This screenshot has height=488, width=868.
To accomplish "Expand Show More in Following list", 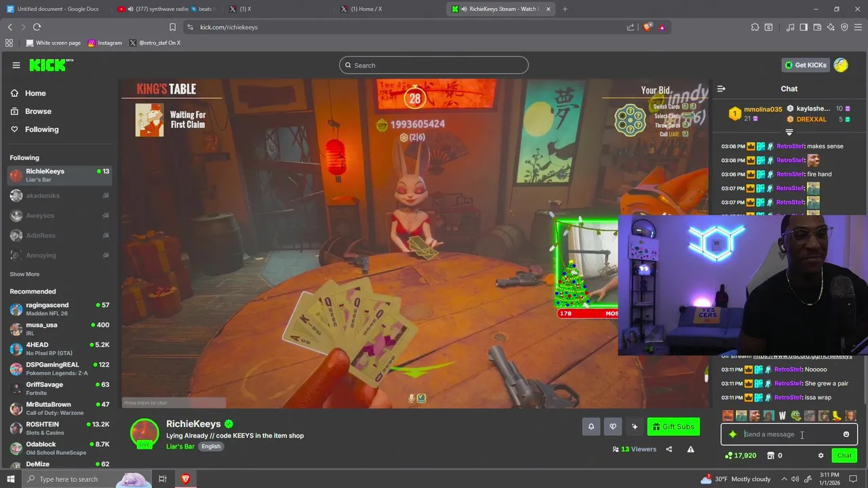I will pyautogui.click(x=24, y=274).
